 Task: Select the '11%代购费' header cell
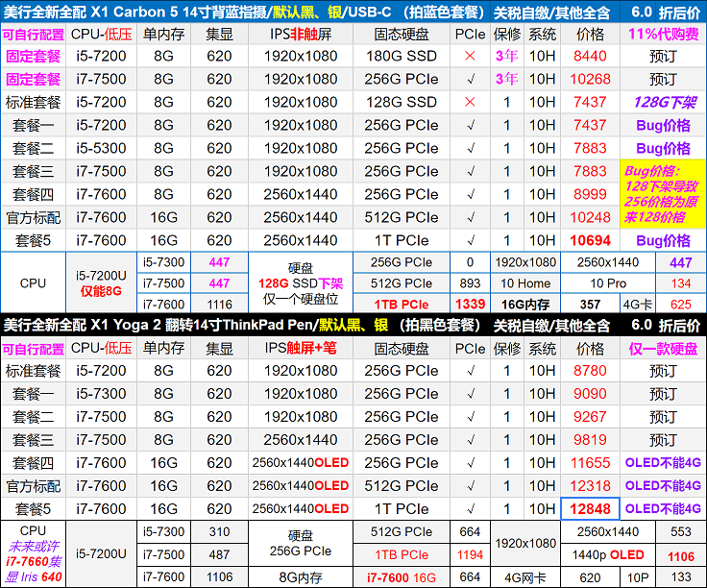tap(663, 34)
